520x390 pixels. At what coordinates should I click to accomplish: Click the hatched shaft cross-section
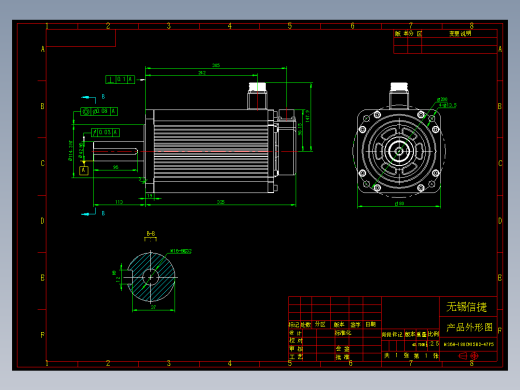(x=151, y=277)
